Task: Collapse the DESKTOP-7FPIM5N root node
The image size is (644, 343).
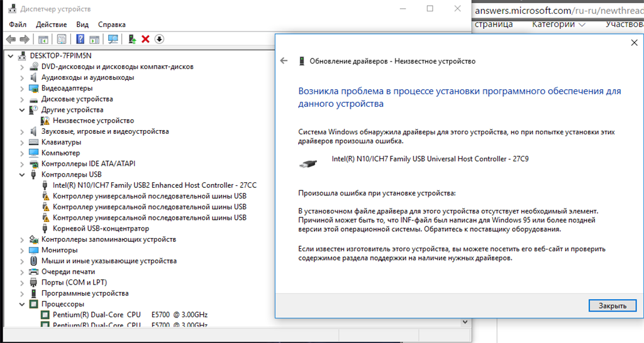Action: [x=11, y=56]
